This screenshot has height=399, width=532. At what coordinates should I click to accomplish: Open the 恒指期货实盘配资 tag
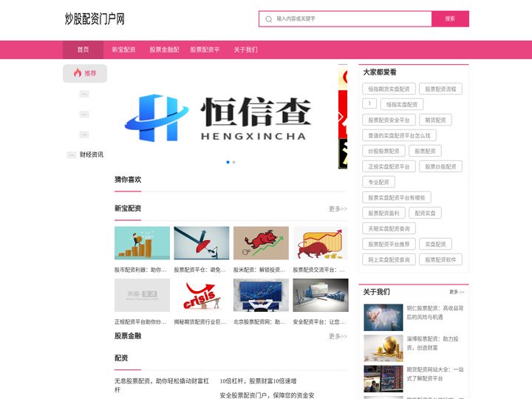389,89
